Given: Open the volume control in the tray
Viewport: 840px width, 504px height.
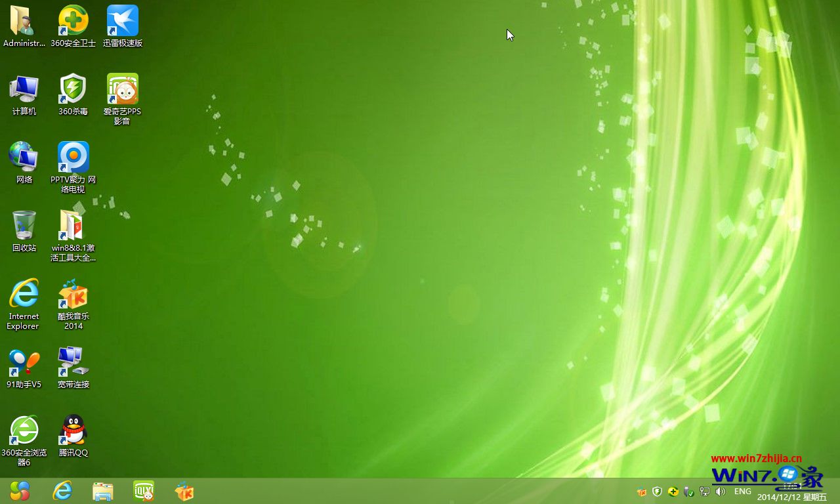Looking at the screenshot, I should [720, 491].
